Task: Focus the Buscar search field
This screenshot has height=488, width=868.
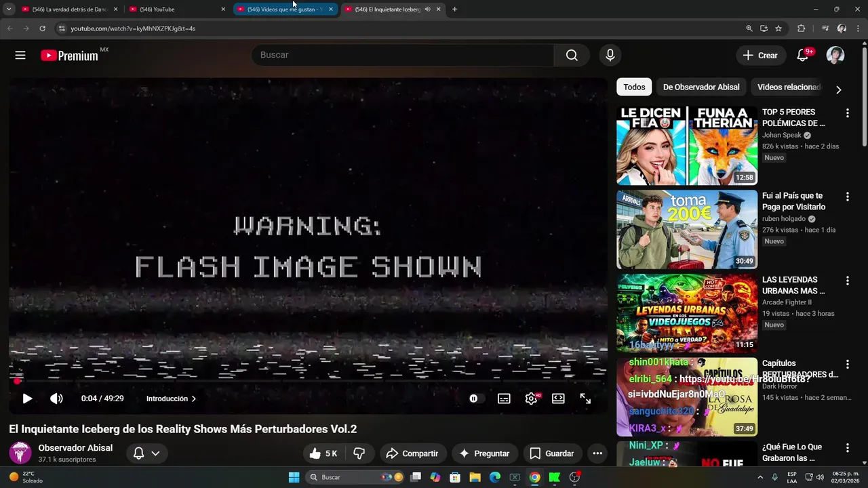Action: point(403,55)
